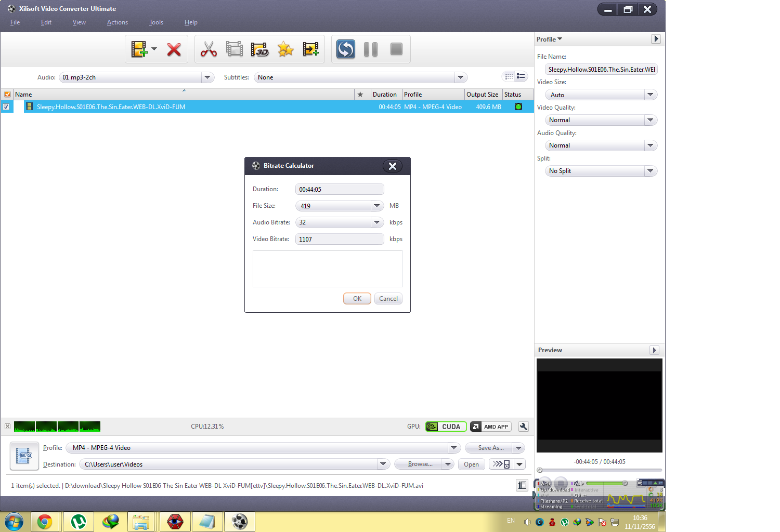
Task: Click the volume speaker tray icon
Action: (x=527, y=522)
